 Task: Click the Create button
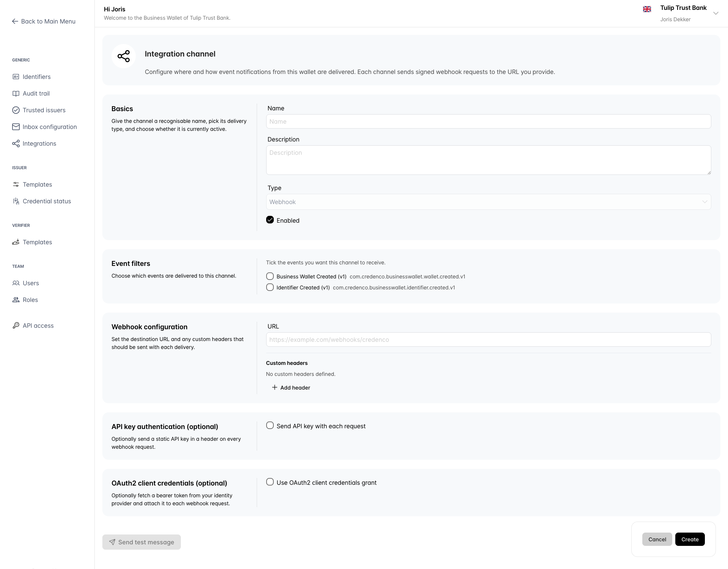point(690,539)
